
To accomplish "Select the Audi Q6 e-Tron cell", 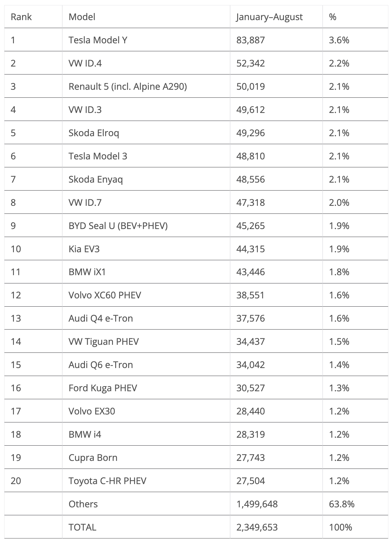I will [101, 365].
